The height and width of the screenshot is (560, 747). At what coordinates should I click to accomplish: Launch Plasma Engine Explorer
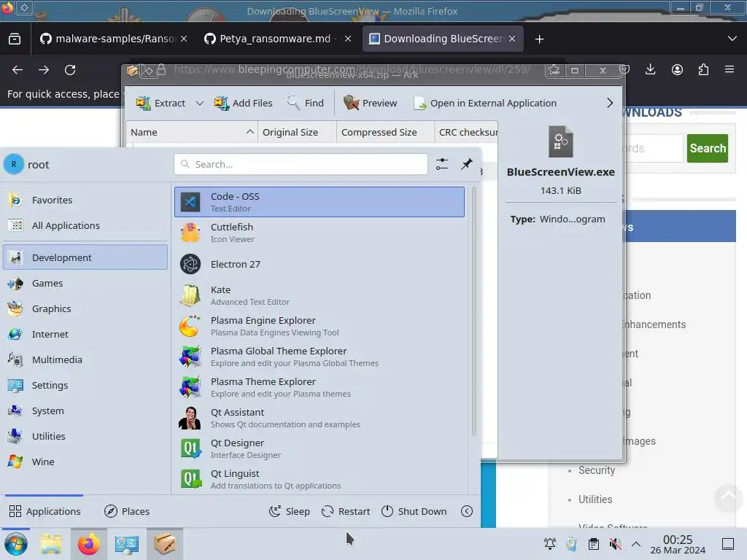(x=320, y=326)
